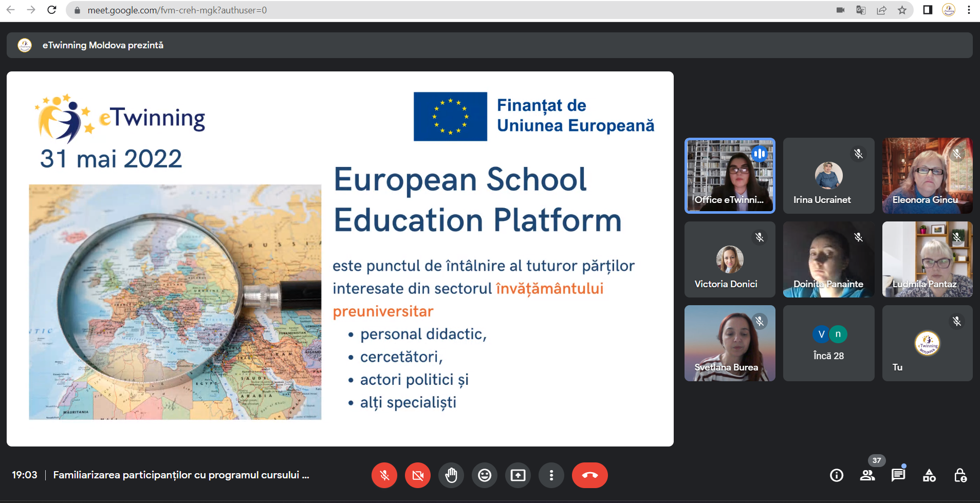
Task: Open more options in call controls
Action: 551,475
